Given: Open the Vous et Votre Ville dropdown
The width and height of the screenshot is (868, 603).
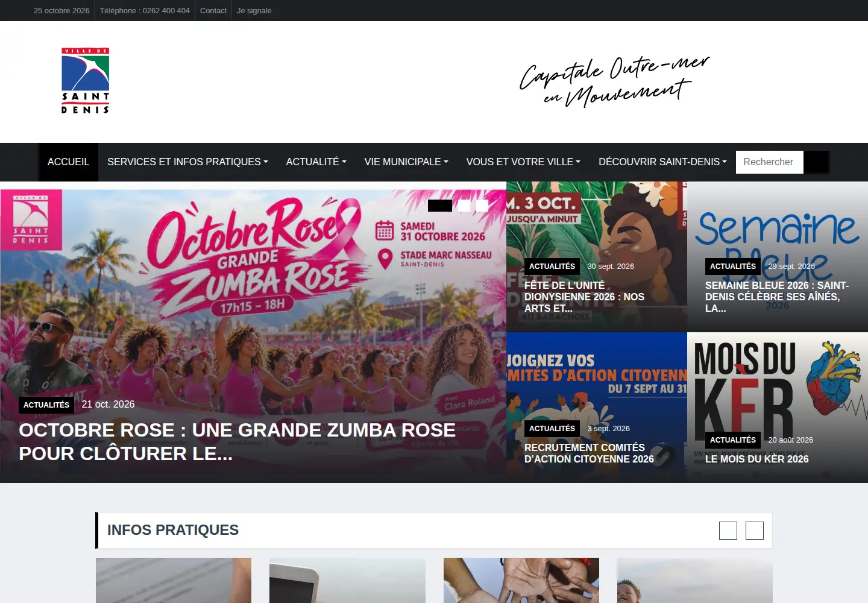Looking at the screenshot, I should 523,162.
